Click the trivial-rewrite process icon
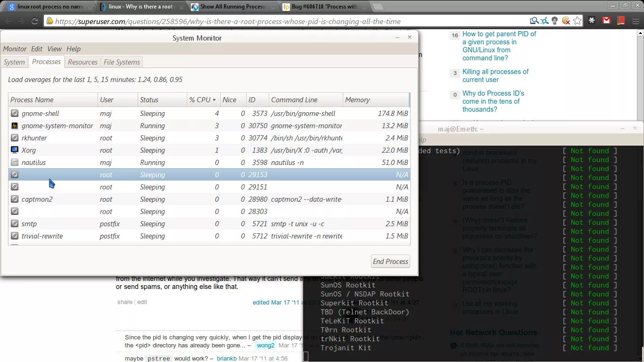 click(x=15, y=236)
